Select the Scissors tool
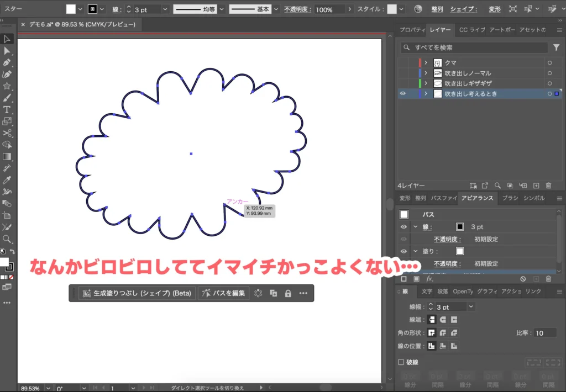Image resolution: width=566 pixels, height=392 pixels. click(x=7, y=133)
